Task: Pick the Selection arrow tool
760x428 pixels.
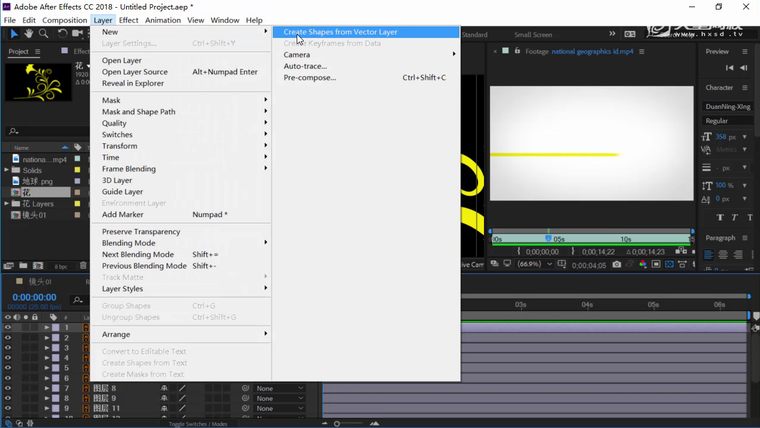Action: (x=14, y=34)
